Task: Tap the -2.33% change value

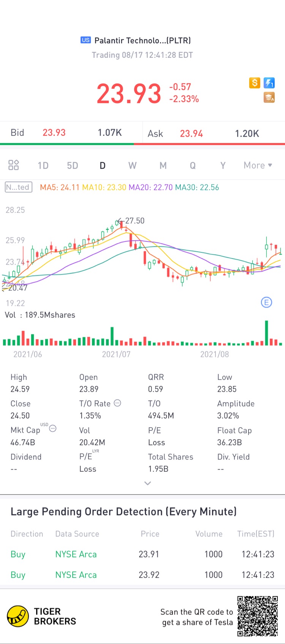Action: 184,99
